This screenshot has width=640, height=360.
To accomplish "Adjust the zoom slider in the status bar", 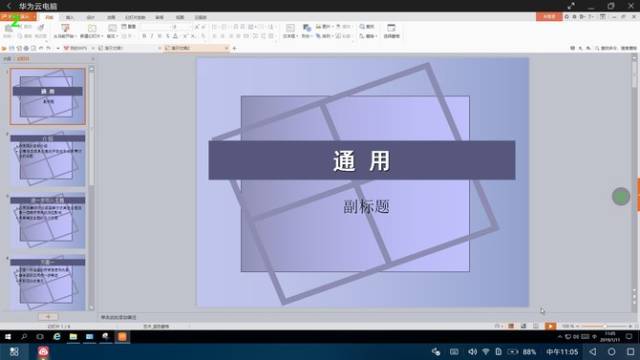I will tap(604, 326).
